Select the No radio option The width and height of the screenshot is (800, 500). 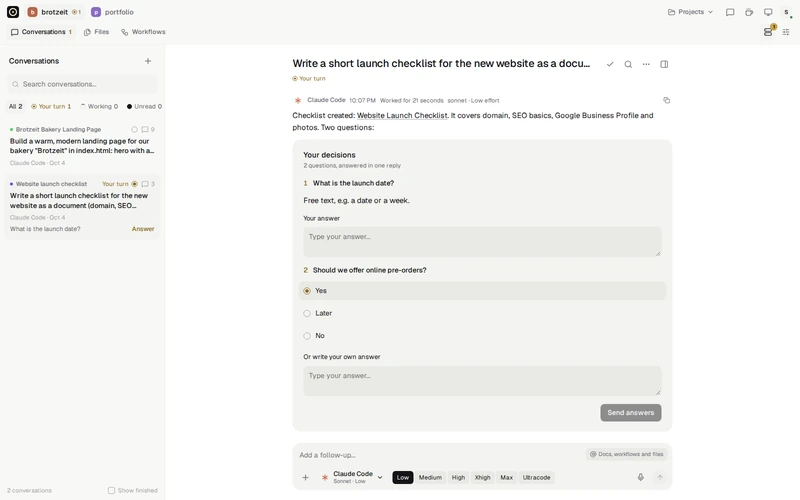pyautogui.click(x=482, y=336)
